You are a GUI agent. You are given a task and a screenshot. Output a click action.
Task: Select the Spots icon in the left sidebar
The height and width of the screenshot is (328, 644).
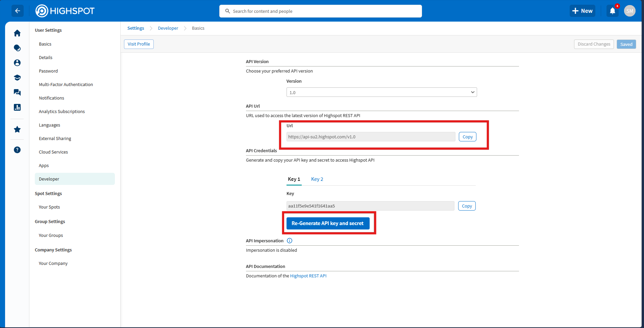tap(17, 48)
